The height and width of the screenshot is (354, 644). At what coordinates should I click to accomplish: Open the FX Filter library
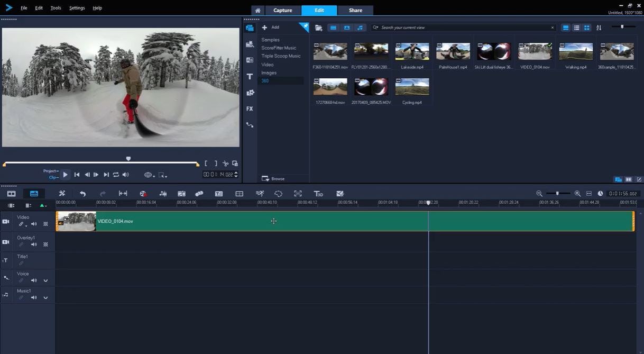(250, 108)
